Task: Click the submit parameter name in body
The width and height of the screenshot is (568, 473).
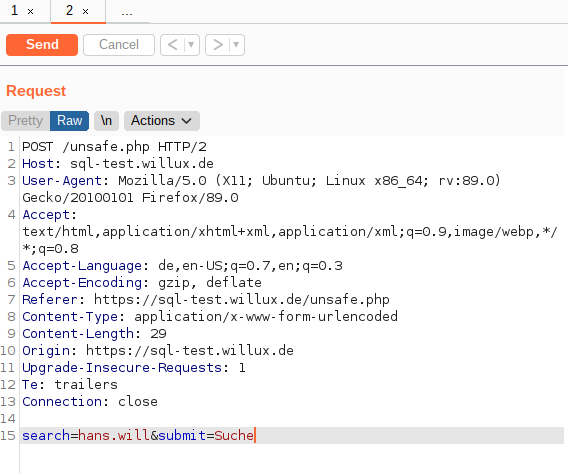Action: 182,436
